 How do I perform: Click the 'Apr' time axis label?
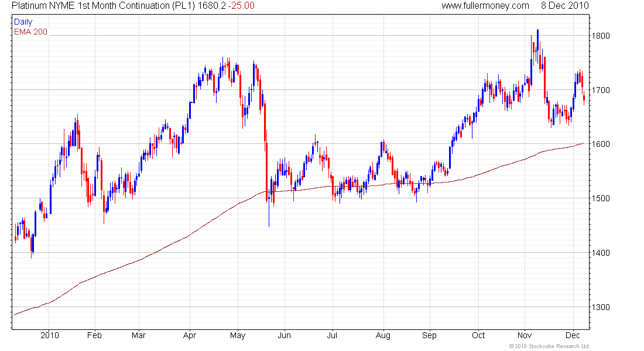click(190, 335)
